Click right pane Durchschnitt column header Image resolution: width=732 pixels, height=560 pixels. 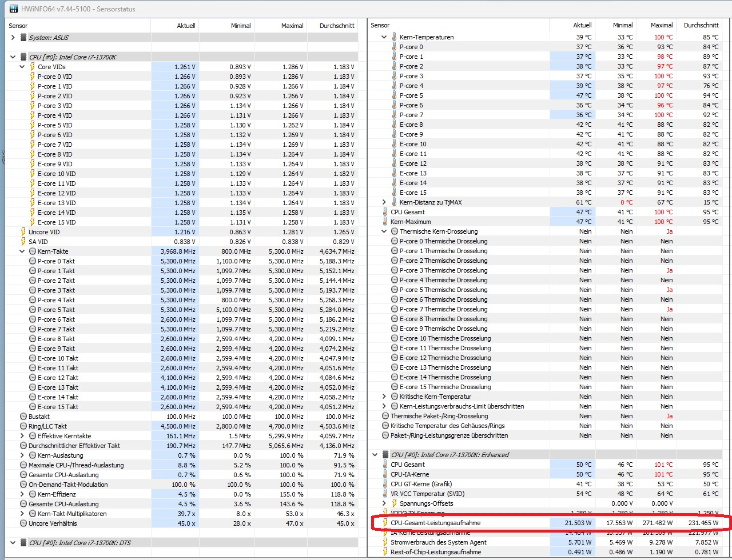(x=700, y=25)
